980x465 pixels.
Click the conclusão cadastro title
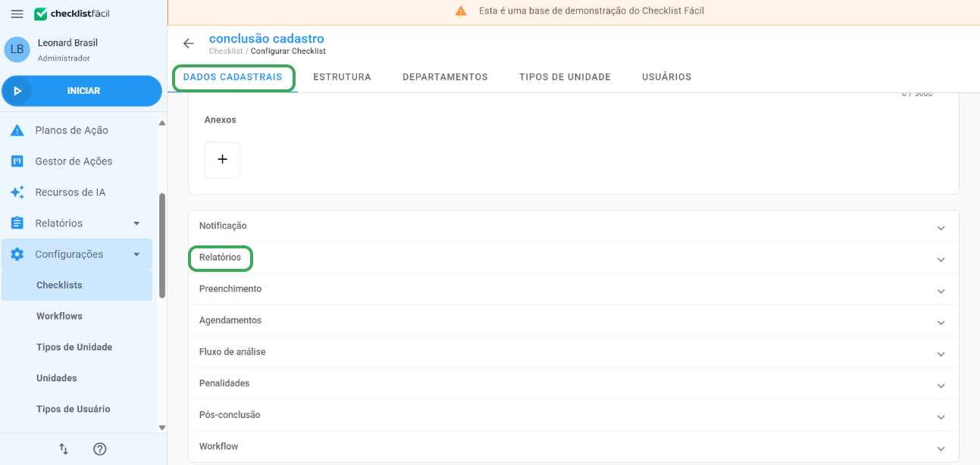pos(267,39)
